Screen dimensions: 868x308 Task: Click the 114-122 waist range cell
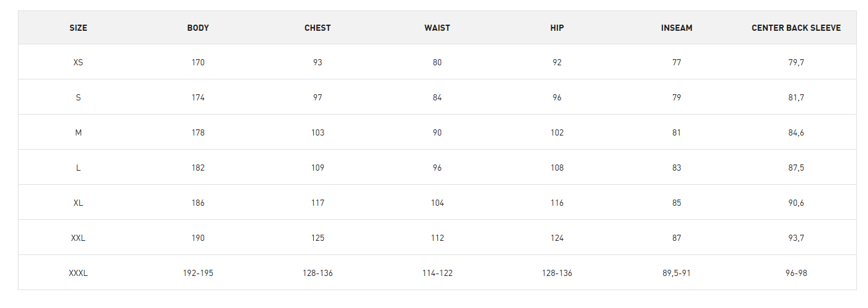[x=437, y=273]
